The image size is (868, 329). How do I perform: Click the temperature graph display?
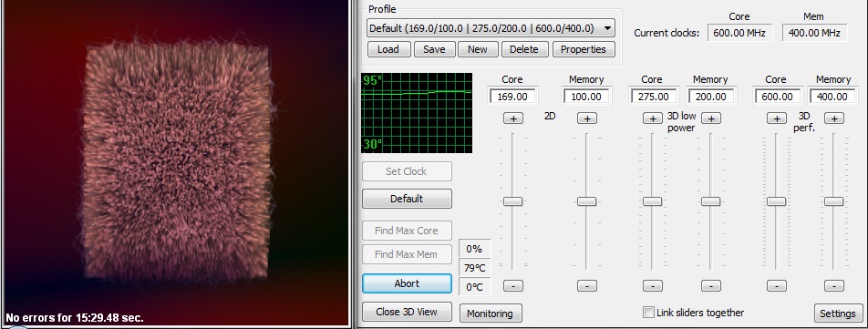pyautogui.click(x=417, y=113)
